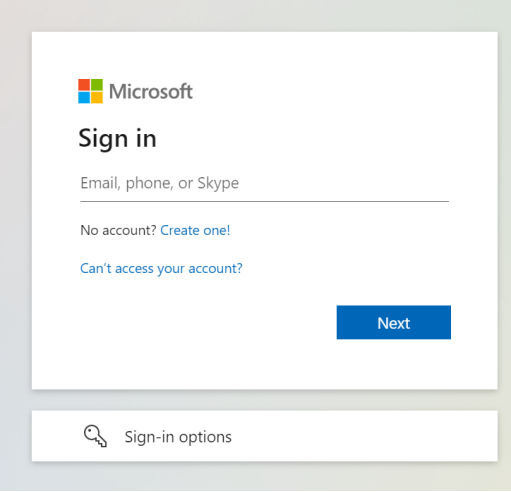511x492 pixels.
Task: Click the blue Next button
Action: tap(394, 322)
